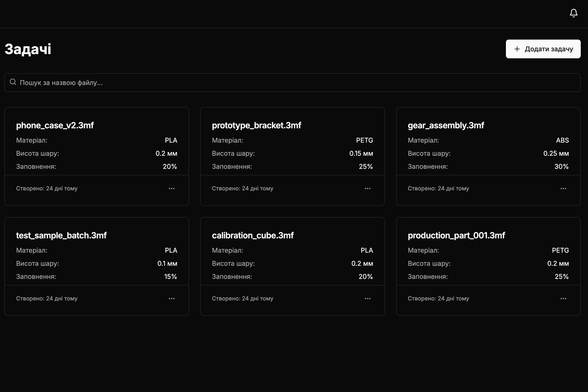Select the prototype_bracket.3mf task title
The image size is (588, 392).
click(x=256, y=125)
